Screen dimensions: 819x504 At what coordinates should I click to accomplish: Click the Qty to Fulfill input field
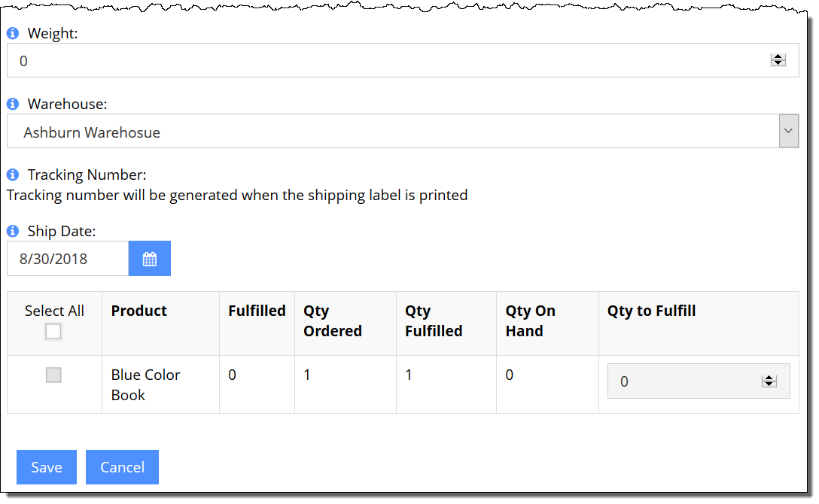pos(699,381)
